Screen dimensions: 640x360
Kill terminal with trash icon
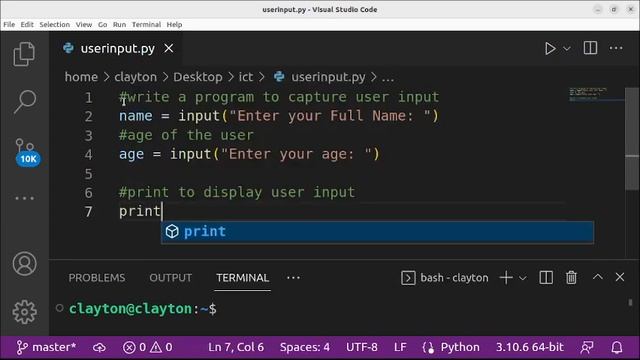click(571, 278)
